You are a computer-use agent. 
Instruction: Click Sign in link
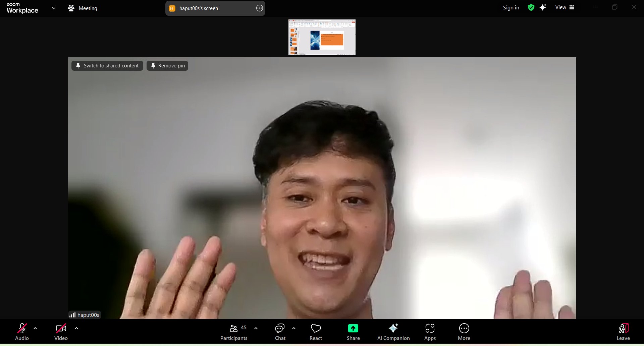[511, 7]
